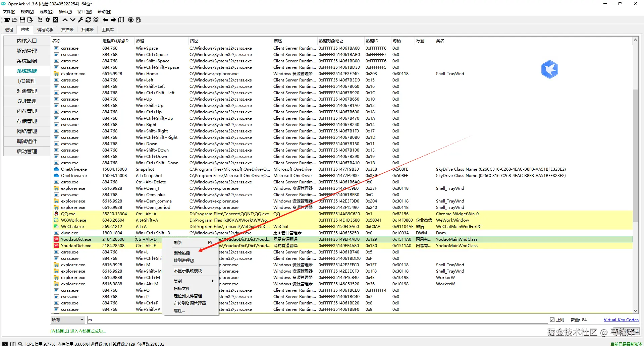Open the 文件(F) menu

tap(9, 12)
